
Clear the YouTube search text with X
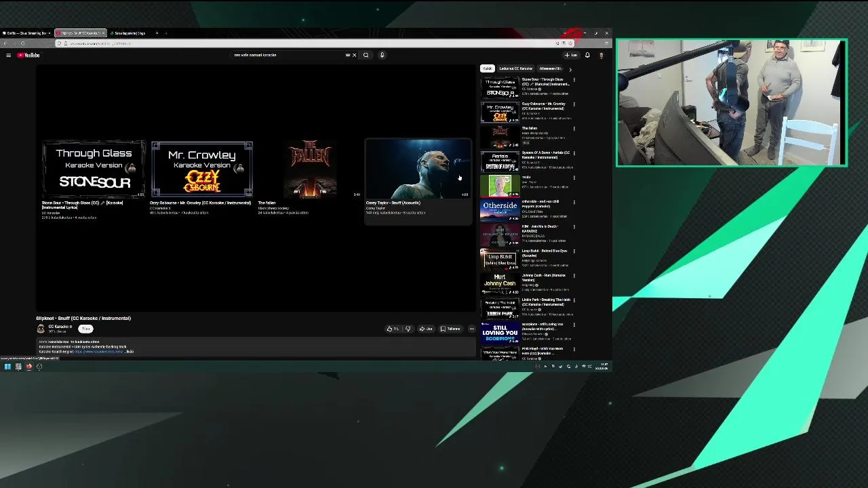[x=354, y=55]
